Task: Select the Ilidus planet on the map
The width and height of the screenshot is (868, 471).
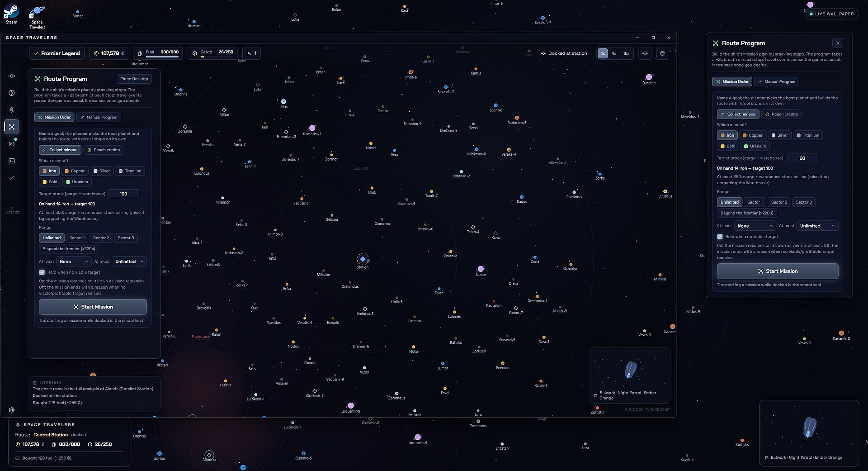Action: tap(283, 101)
